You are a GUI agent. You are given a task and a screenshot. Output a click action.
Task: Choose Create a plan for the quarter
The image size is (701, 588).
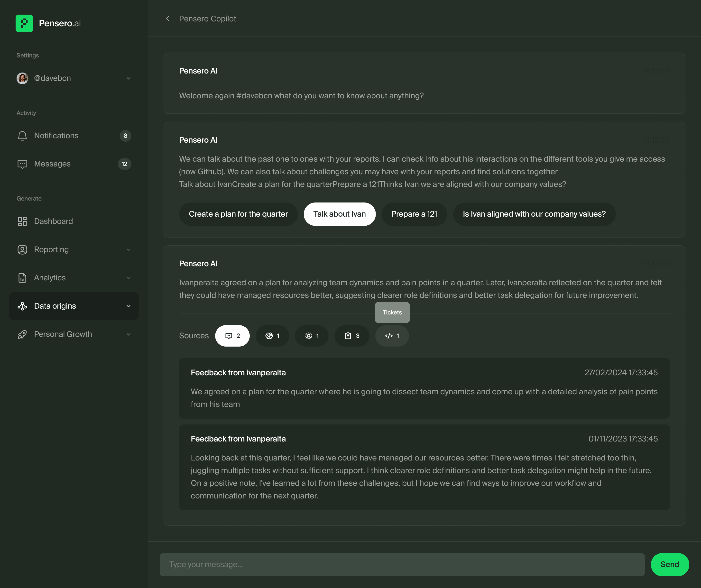(238, 214)
